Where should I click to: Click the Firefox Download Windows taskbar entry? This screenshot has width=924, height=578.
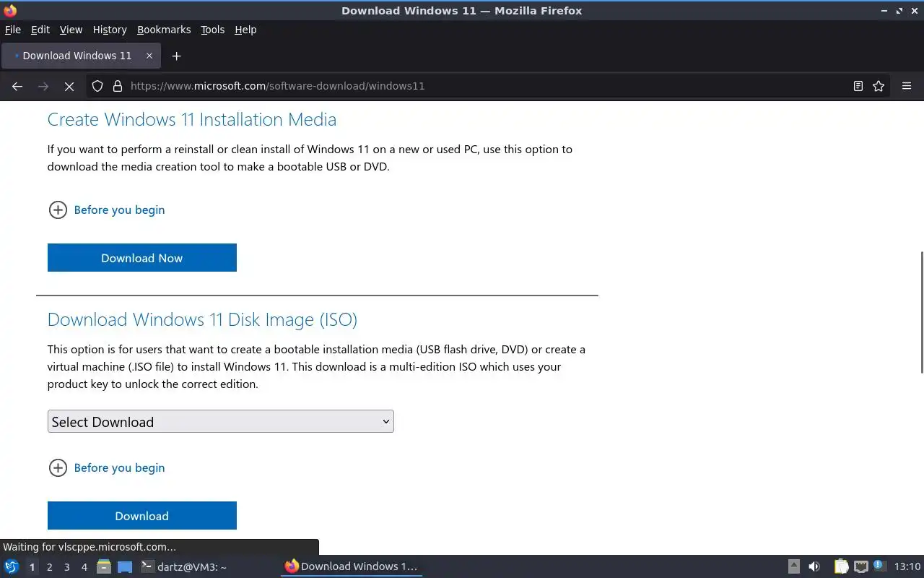352,566
